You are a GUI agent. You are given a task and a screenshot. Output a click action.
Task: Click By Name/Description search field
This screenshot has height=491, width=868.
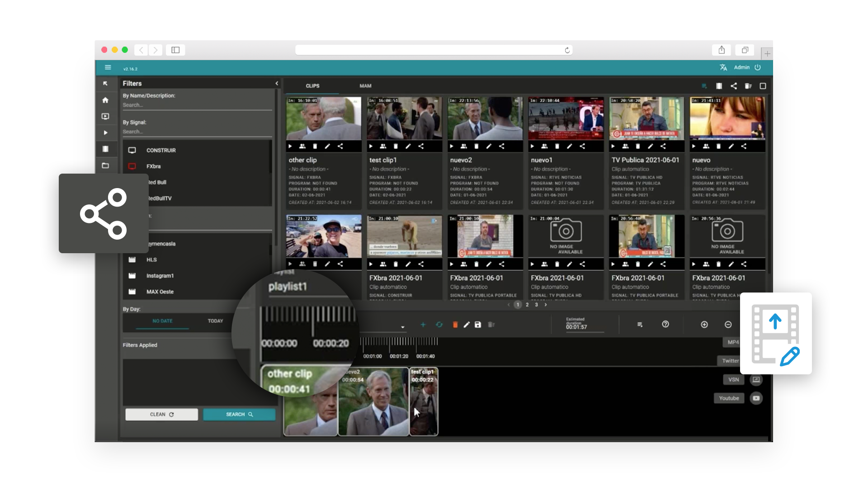coord(197,105)
